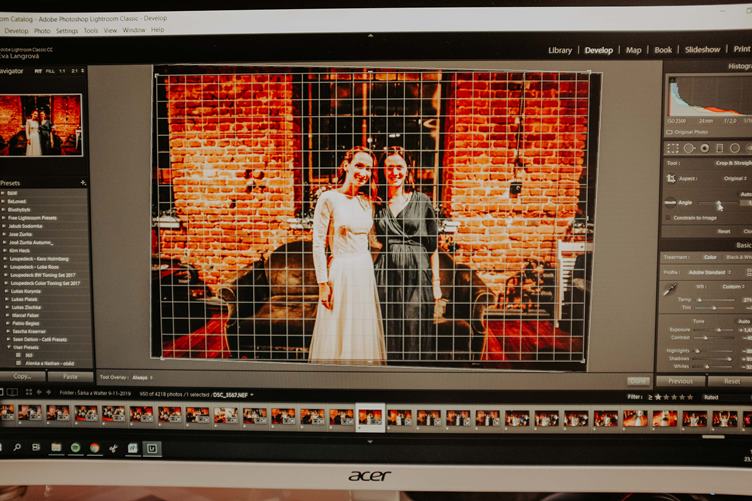Select the Radial Filter tool icon

734,149
